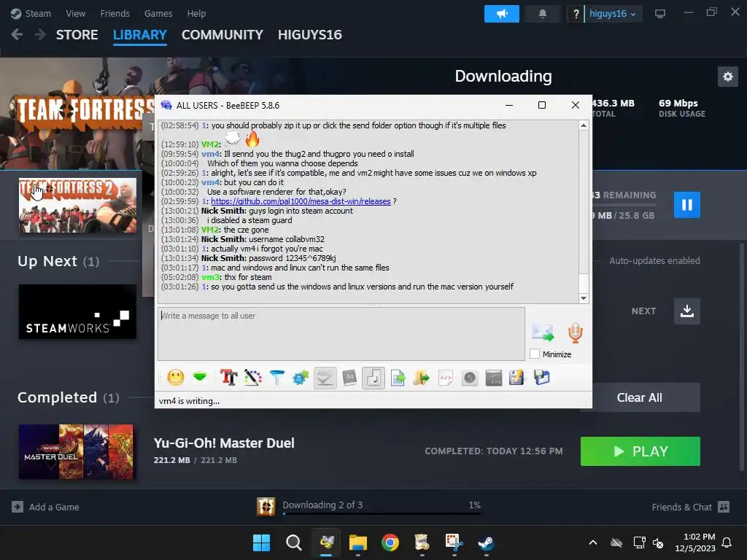Viewport: 747px width, 560px height.
Task: Click the blue floppy disks save icon
Action: point(542,378)
